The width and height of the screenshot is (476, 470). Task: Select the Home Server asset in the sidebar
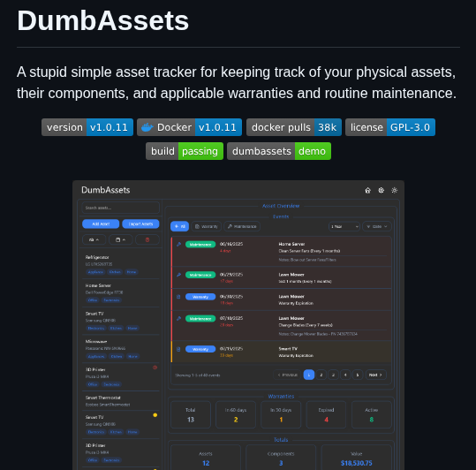pos(120,292)
